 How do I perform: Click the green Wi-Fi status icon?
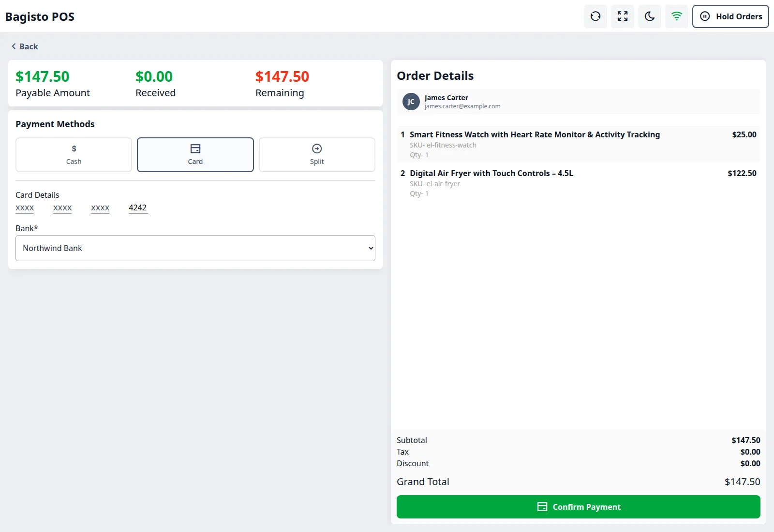[677, 16]
